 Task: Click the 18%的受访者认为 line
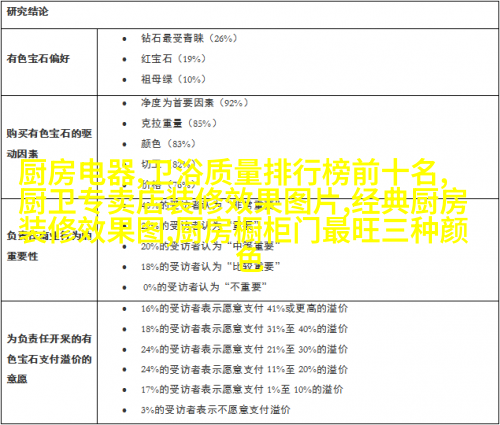click(x=210, y=267)
